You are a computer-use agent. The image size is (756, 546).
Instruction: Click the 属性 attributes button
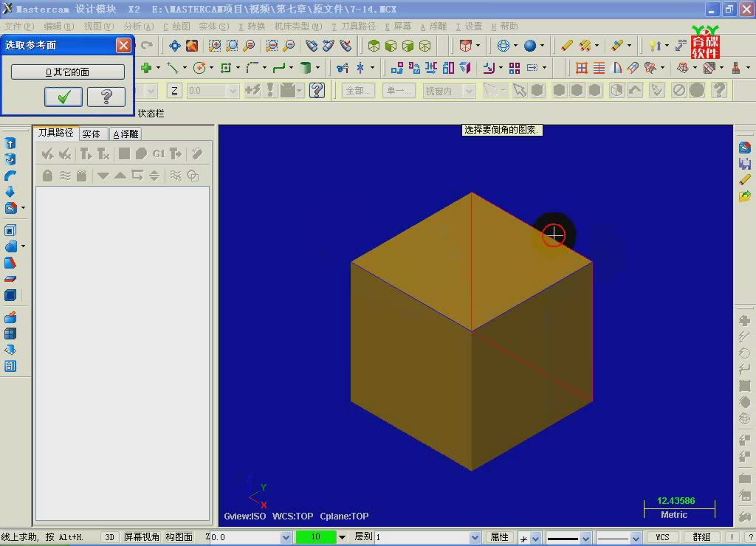(x=500, y=537)
